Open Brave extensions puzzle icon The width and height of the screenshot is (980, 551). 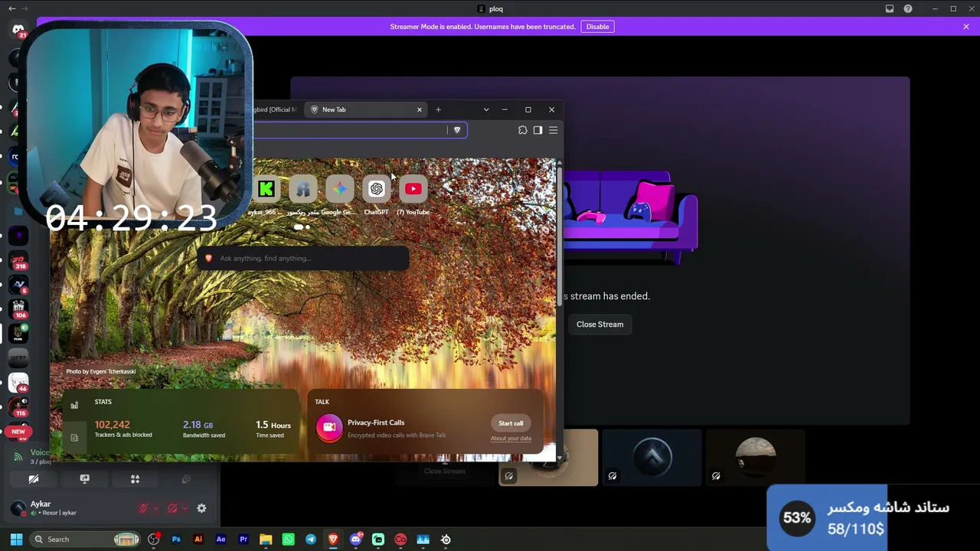pyautogui.click(x=523, y=130)
